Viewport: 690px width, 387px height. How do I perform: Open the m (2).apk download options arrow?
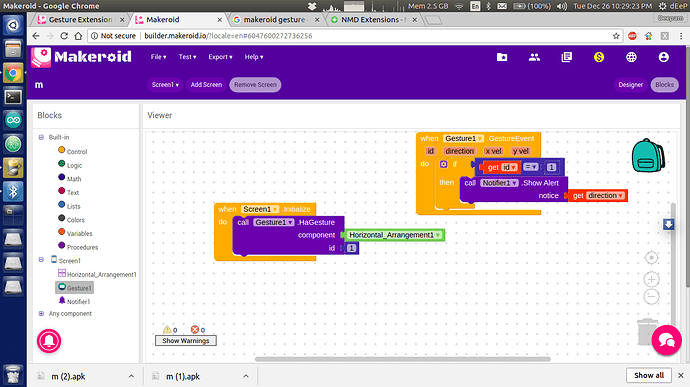[131, 376]
